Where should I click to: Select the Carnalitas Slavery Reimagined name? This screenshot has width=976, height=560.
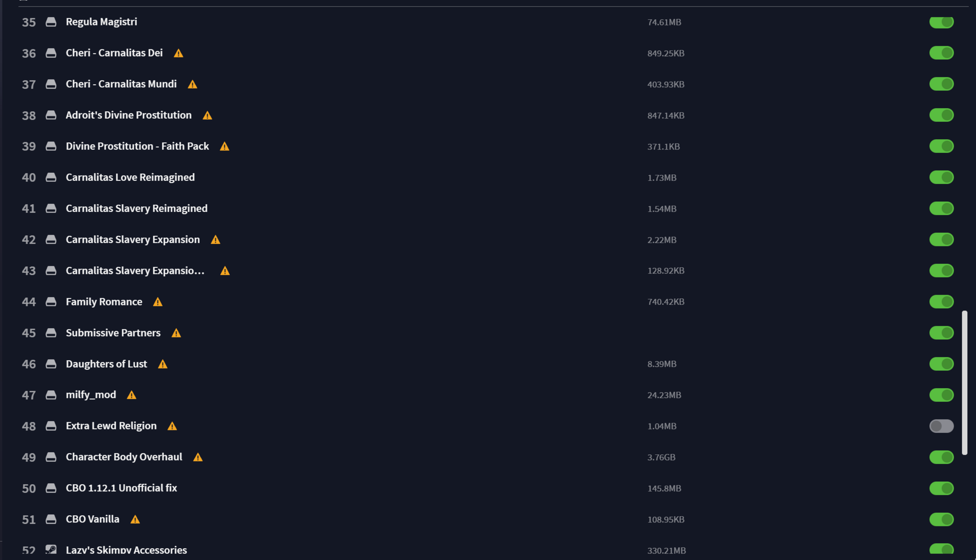(x=136, y=208)
